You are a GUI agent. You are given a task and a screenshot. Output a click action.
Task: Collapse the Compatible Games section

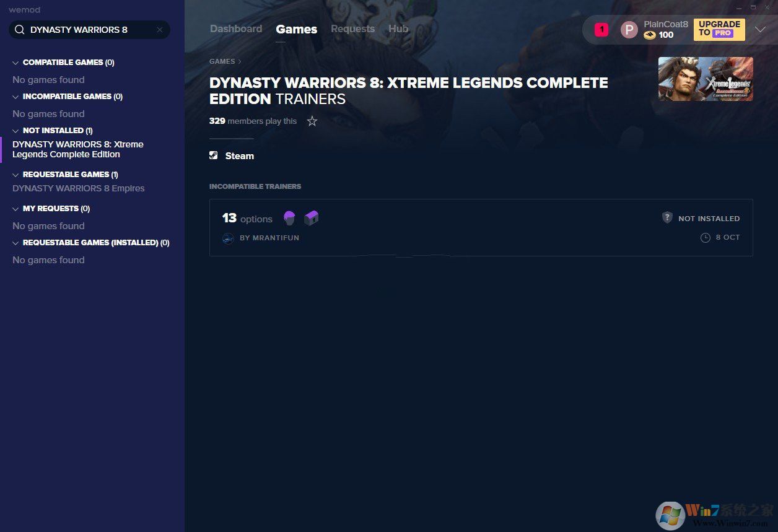pyautogui.click(x=15, y=63)
